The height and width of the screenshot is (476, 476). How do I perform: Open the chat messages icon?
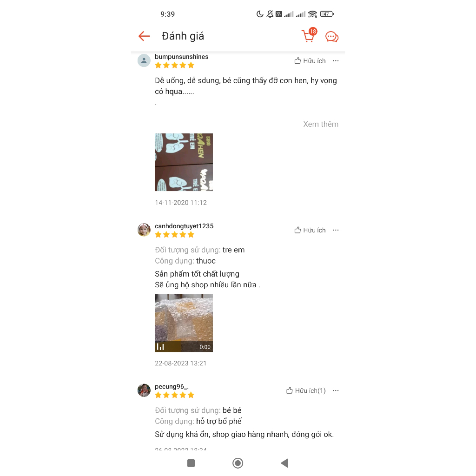(x=332, y=37)
